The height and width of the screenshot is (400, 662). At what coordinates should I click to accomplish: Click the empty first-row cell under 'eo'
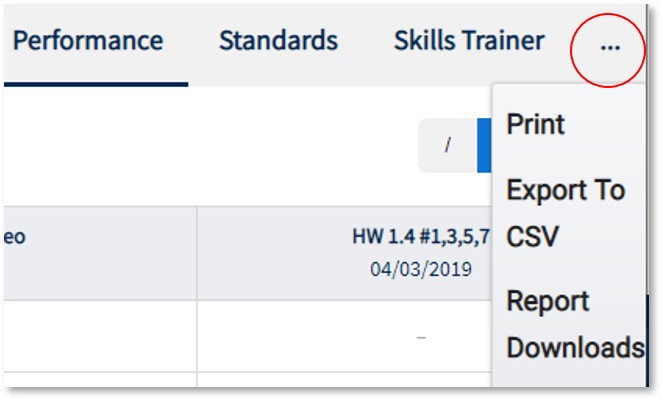[x=98, y=338]
